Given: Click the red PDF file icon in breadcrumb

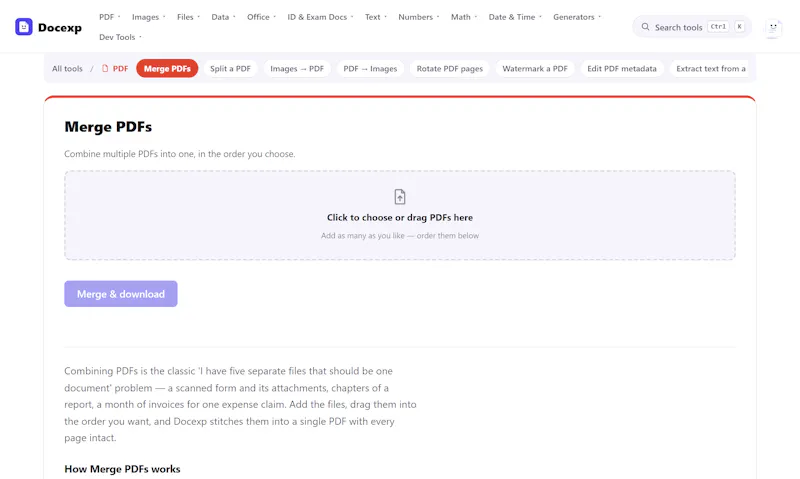Looking at the screenshot, I should (x=105, y=68).
